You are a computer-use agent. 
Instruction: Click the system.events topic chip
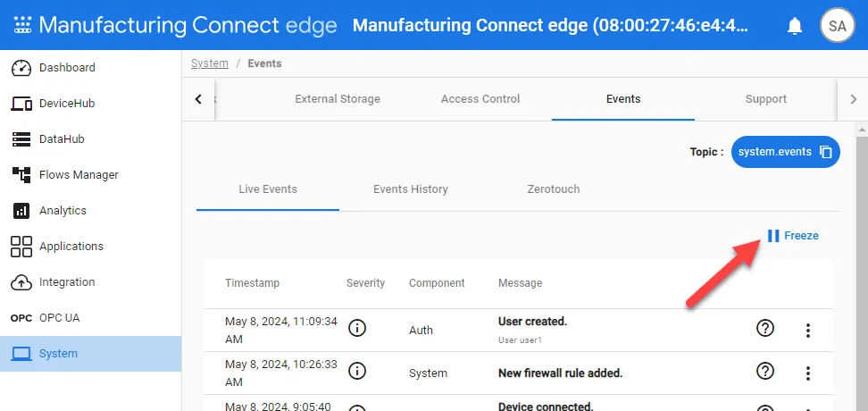[x=786, y=152]
